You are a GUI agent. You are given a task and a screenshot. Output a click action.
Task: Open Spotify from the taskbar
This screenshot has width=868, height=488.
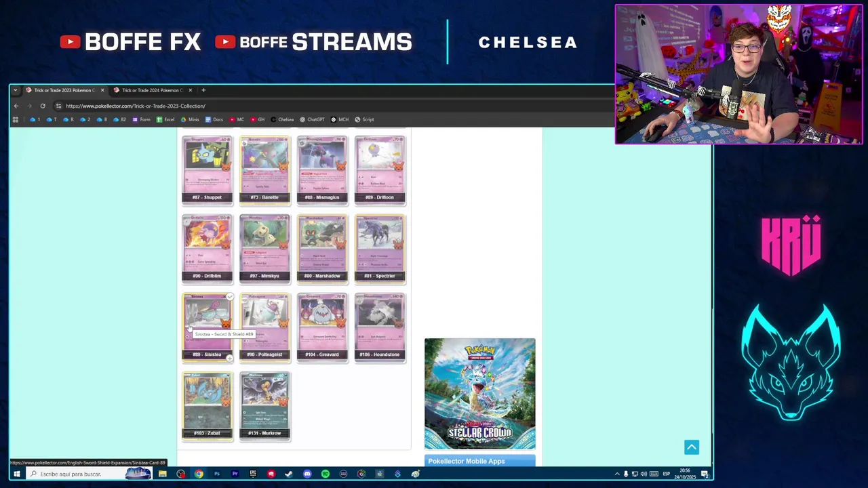point(325,474)
